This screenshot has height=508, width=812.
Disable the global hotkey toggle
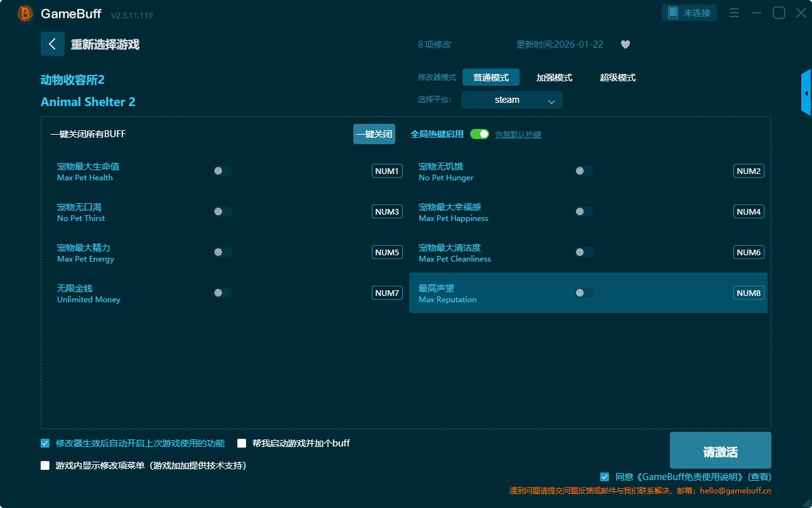click(x=480, y=134)
